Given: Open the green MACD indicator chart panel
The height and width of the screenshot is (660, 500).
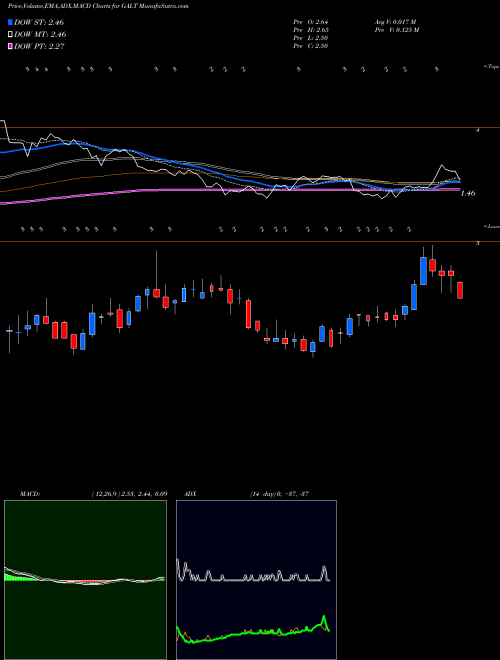Looking at the screenshot, I should pos(85,580).
